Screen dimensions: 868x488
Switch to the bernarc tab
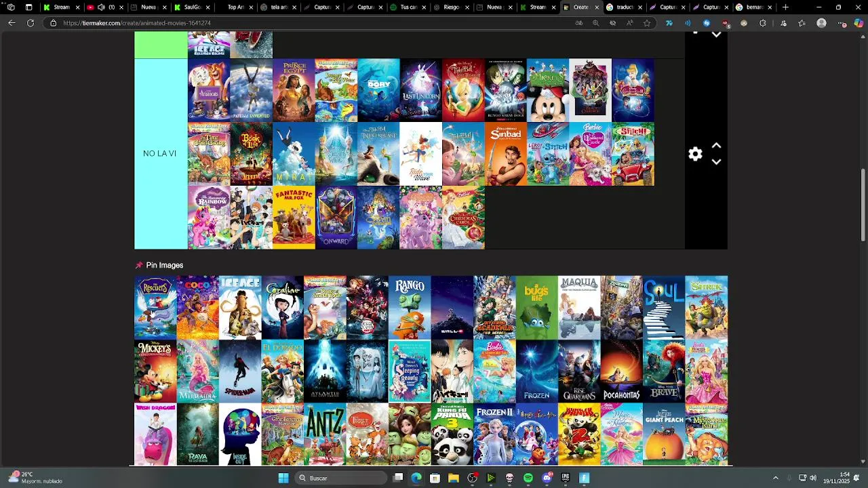point(754,7)
